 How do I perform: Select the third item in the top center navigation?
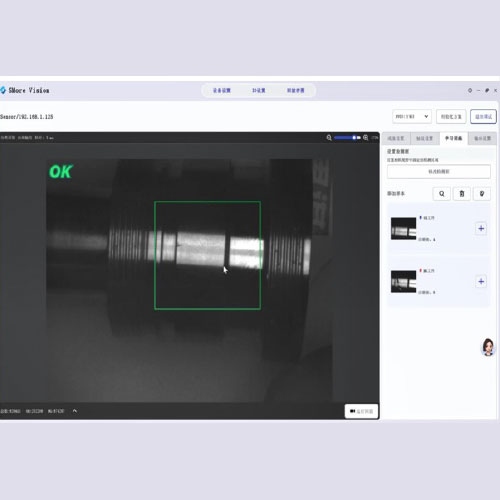[296, 90]
